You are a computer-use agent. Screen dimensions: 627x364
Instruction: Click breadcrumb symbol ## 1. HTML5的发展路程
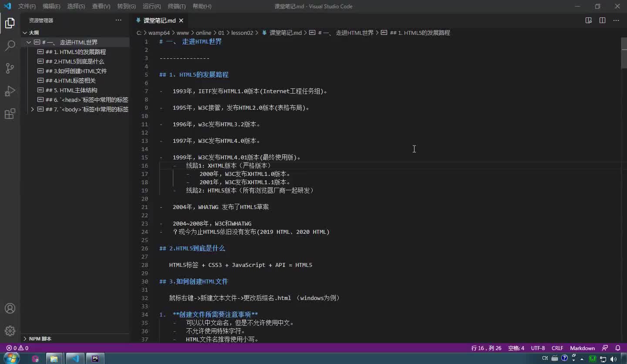click(419, 33)
